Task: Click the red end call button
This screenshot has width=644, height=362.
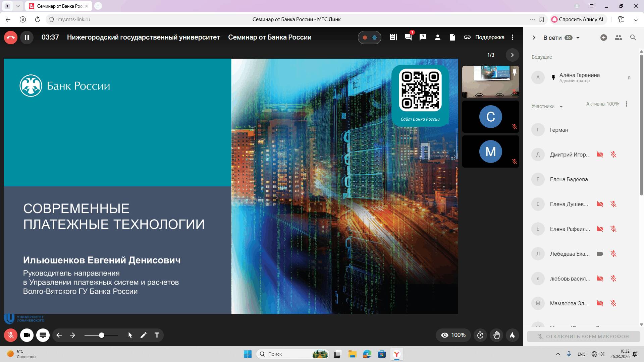Action: (11, 38)
